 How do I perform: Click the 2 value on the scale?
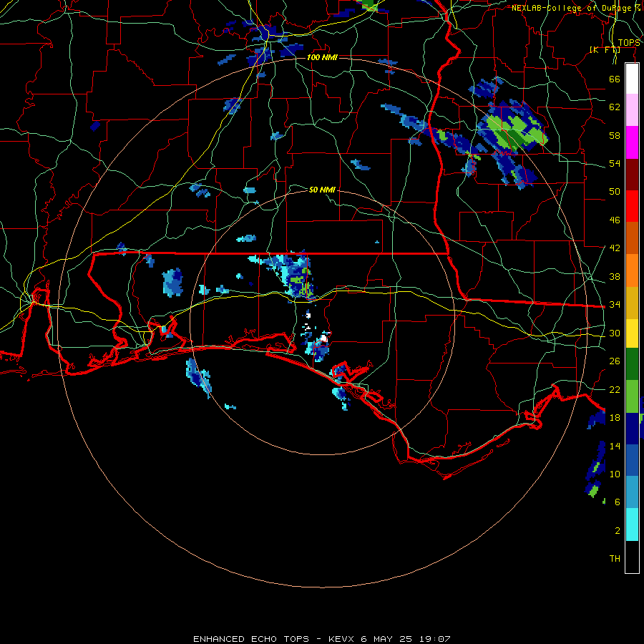tap(617, 531)
